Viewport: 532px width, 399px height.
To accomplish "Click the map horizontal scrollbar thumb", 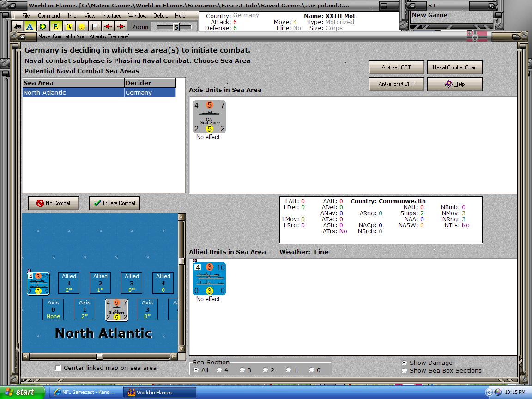I will tap(99, 356).
